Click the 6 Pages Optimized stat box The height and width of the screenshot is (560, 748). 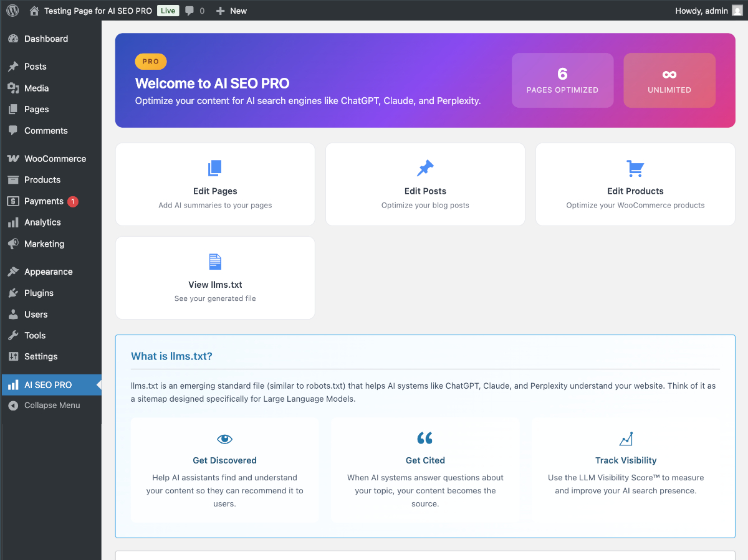562,80
